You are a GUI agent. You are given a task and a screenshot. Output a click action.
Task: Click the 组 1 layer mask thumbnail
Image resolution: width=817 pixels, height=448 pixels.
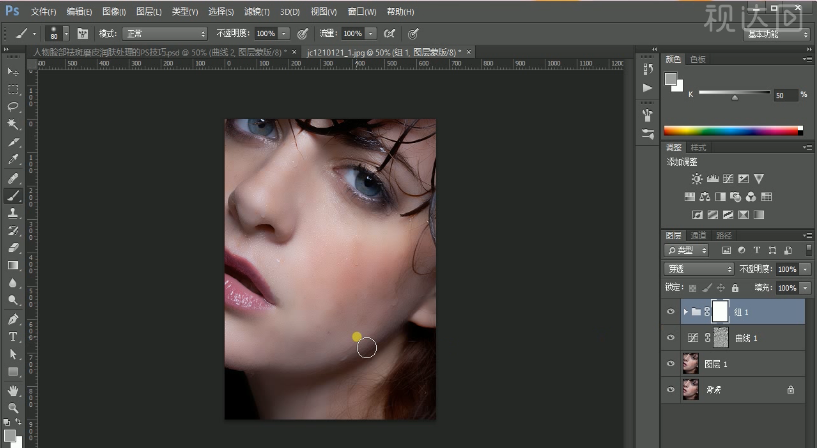(x=720, y=312)
